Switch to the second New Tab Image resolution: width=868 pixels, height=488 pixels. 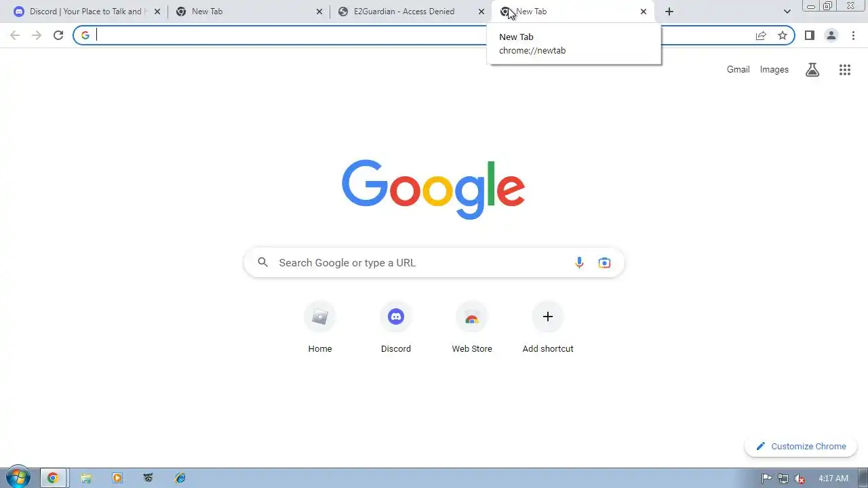[x=248, y=12]
